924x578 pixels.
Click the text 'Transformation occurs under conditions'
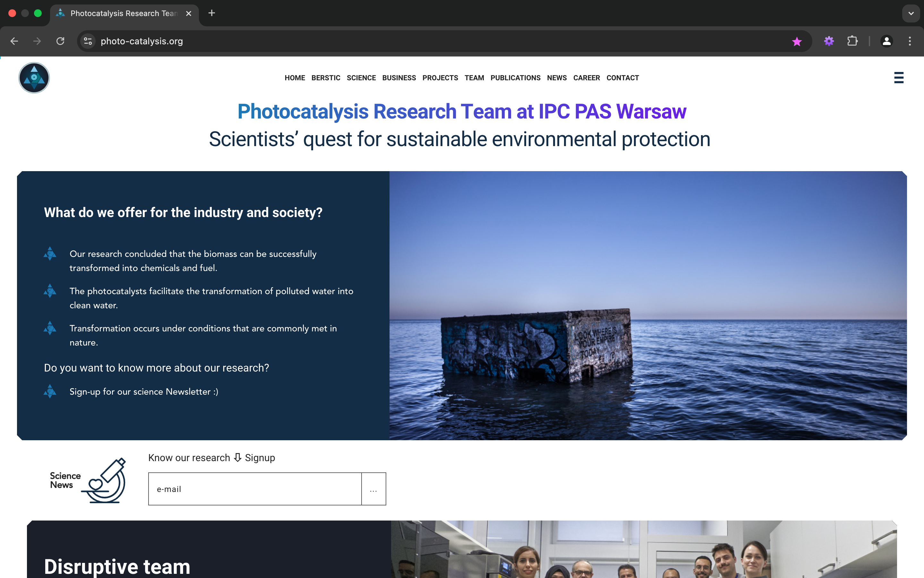[203, 335]
